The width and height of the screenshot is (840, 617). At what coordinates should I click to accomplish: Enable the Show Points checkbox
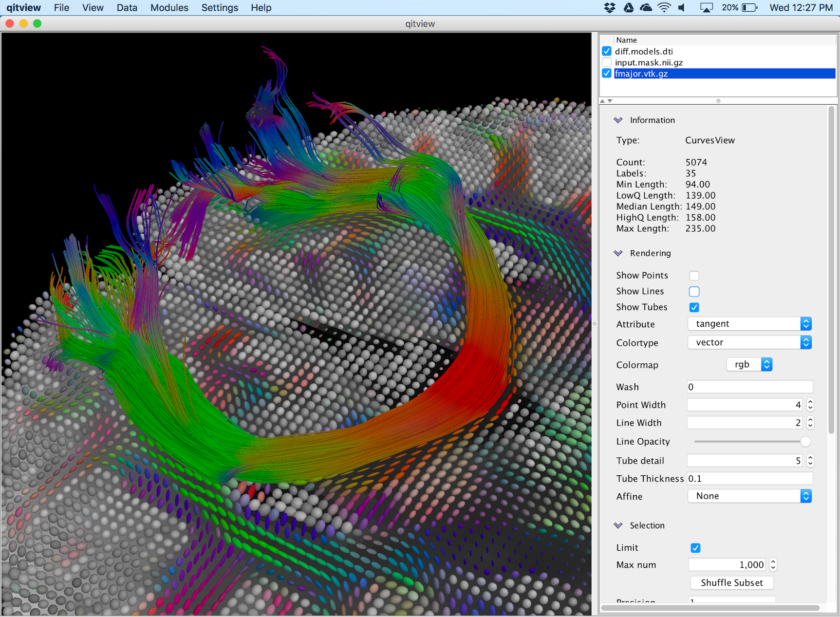694,276
